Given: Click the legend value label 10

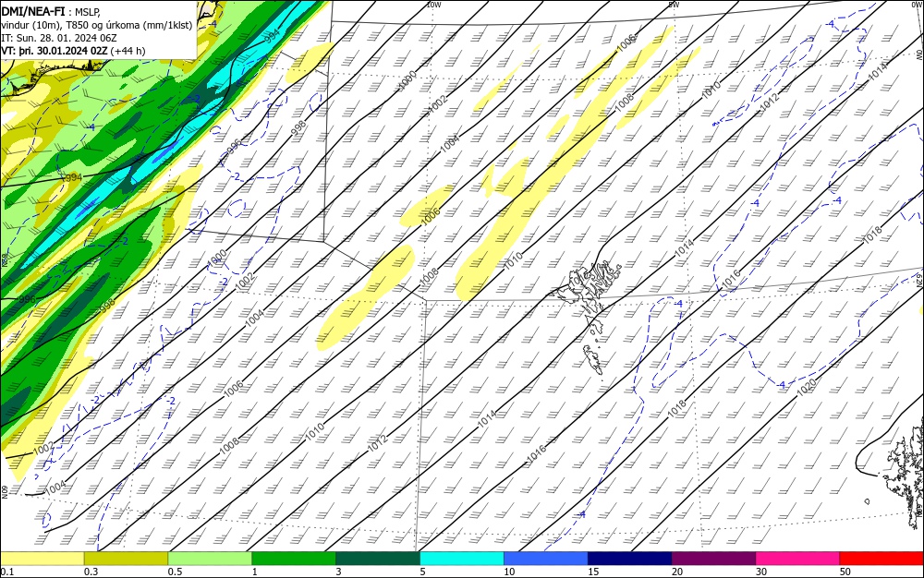Looking at the screenshot, I should 509,572.
